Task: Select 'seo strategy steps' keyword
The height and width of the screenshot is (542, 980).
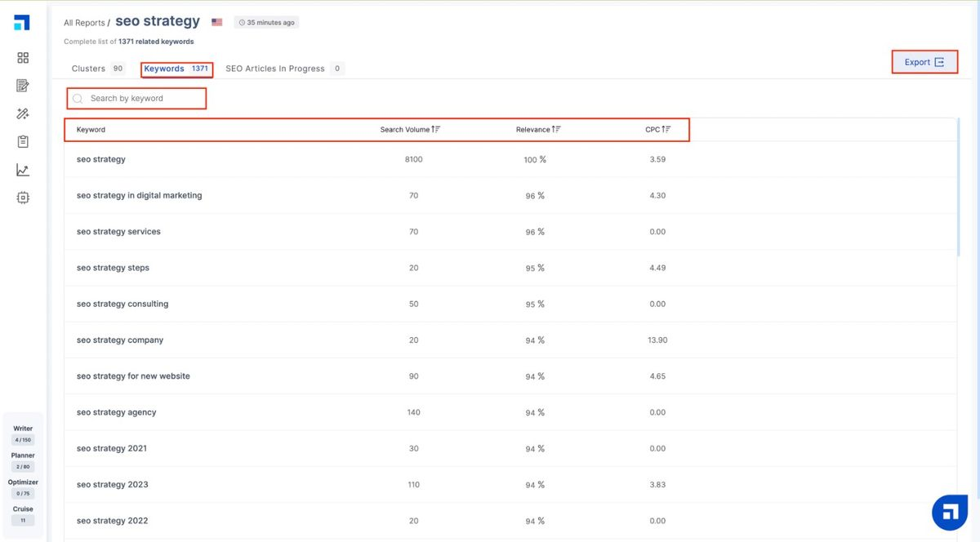Action: pos(113,268)
